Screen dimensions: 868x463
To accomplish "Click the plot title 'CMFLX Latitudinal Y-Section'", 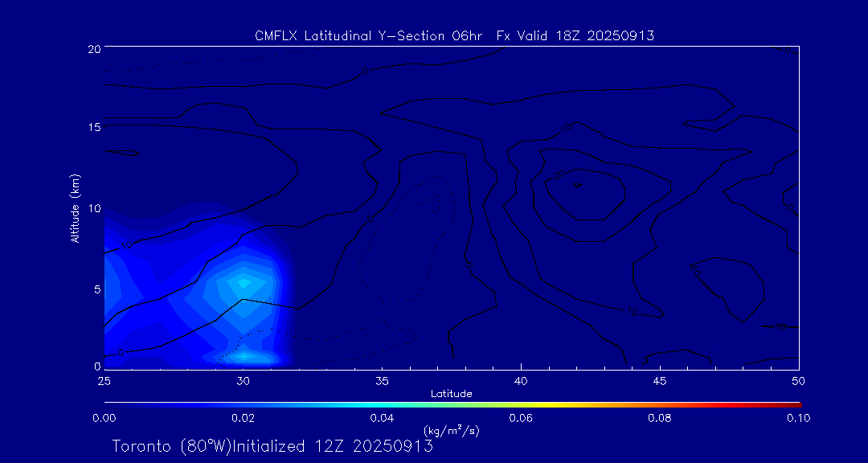I will [x=355, y=35].
